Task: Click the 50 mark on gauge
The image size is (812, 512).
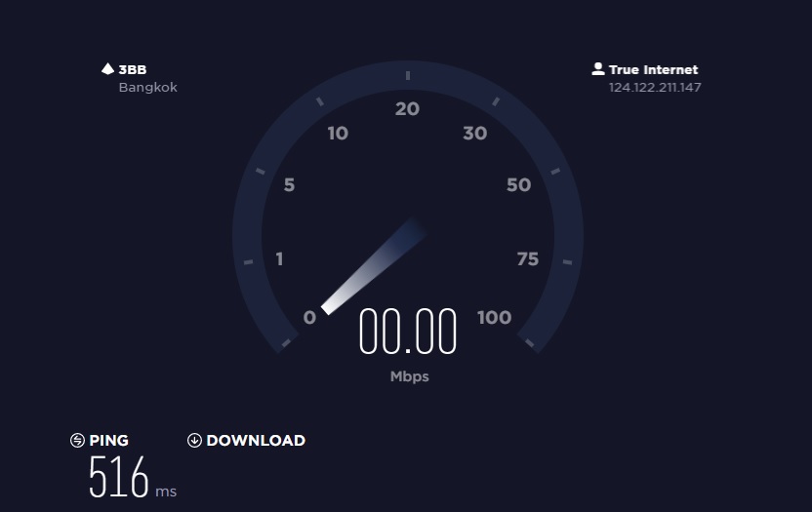Action: coord(518,185)
